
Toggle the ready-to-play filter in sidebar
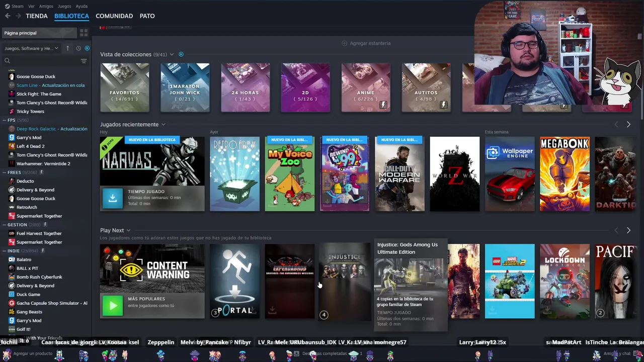click(87, 48)
